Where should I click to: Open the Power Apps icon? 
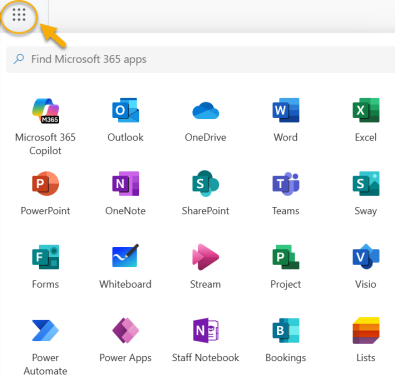coord(125,330)
